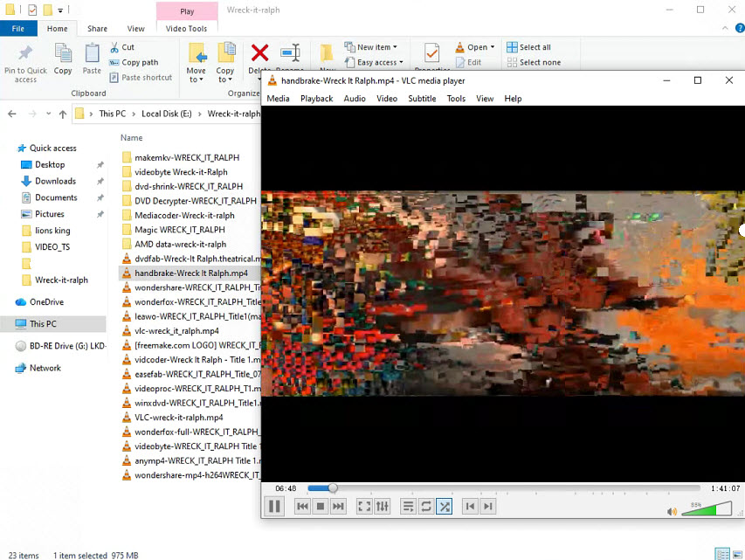Stop playback in VLC

[x=321, y=507]
